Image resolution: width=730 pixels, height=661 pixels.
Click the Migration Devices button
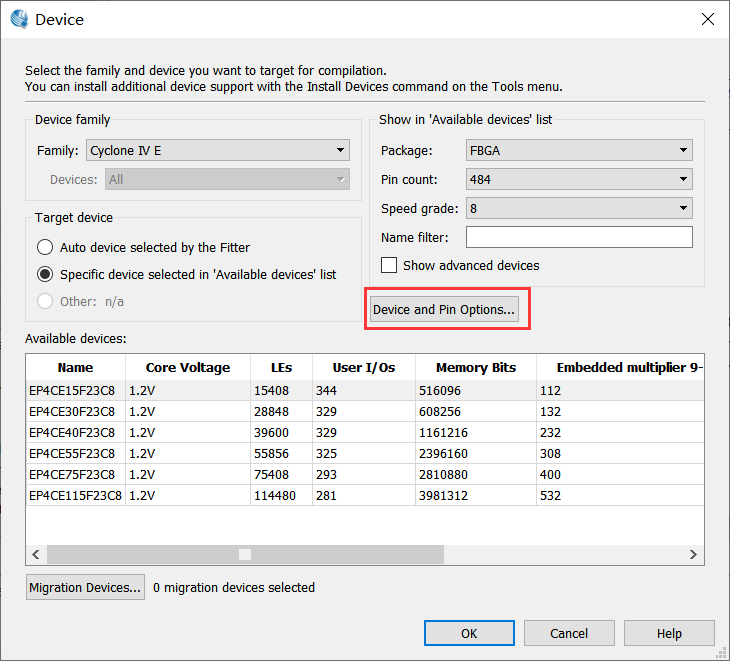click(x=86, y=588)
